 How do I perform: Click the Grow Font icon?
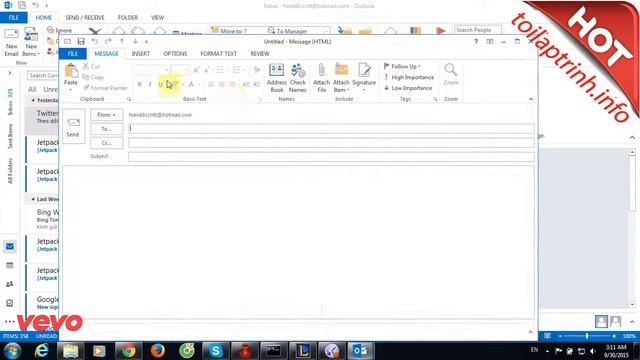(x=196, y=70)
